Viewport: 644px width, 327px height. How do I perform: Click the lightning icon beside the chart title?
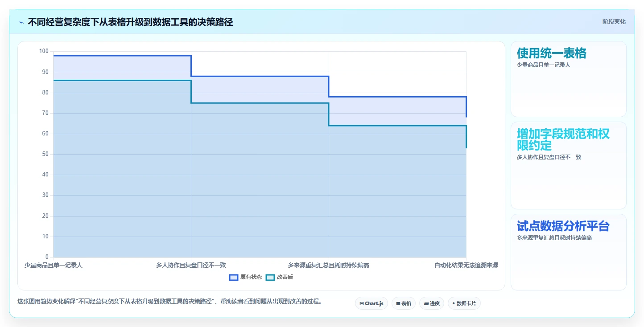click(x=21, y=22)
